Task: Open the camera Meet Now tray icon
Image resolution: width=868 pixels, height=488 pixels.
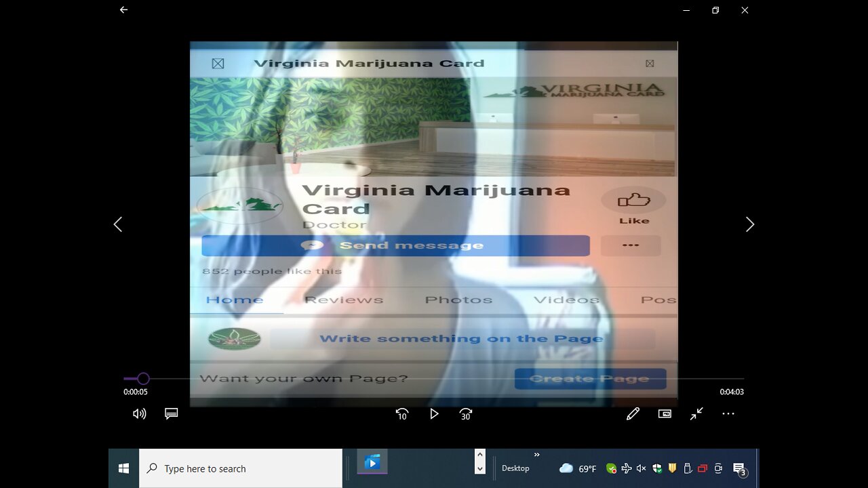Action: pos(718,468)
